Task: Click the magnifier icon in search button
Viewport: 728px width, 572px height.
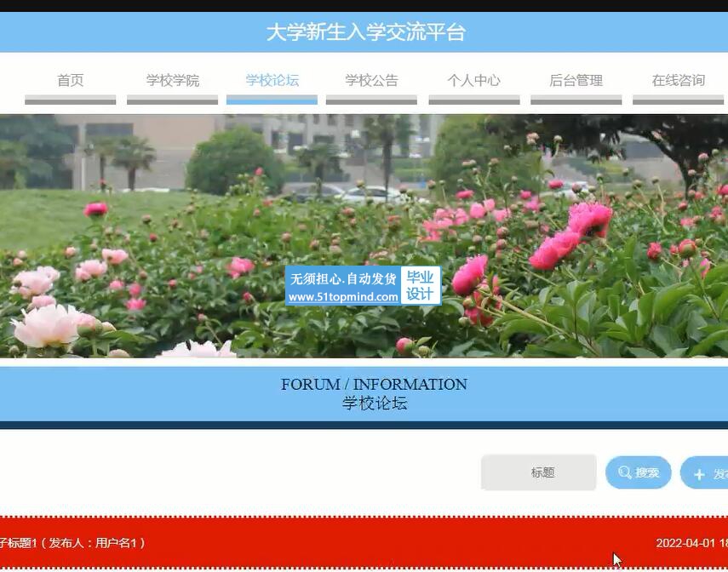Action: click(624, 472)
